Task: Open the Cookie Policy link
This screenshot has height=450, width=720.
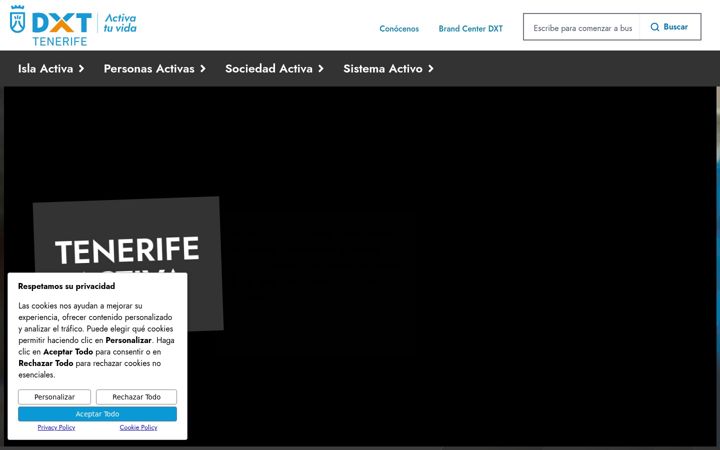Action: (x=138, y=428)
